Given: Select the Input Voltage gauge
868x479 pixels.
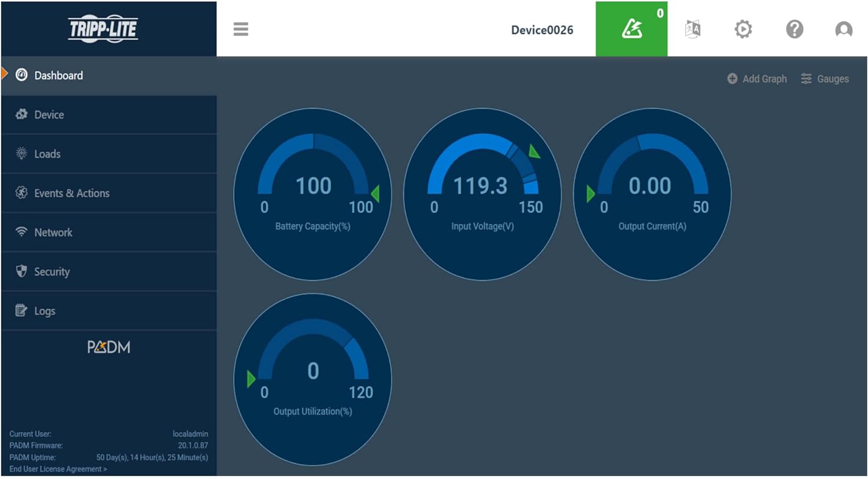Looking at the screenshot, I should pyautogui.click(x=482, y=194).
